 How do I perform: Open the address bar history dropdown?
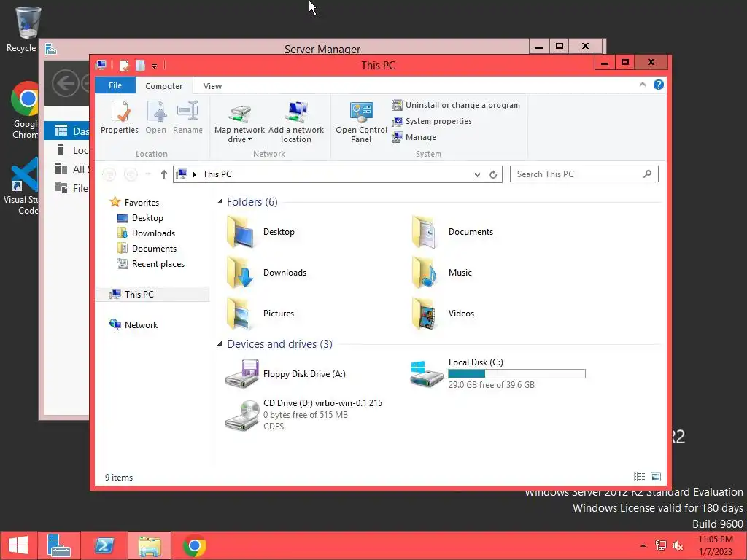(477, 175)
